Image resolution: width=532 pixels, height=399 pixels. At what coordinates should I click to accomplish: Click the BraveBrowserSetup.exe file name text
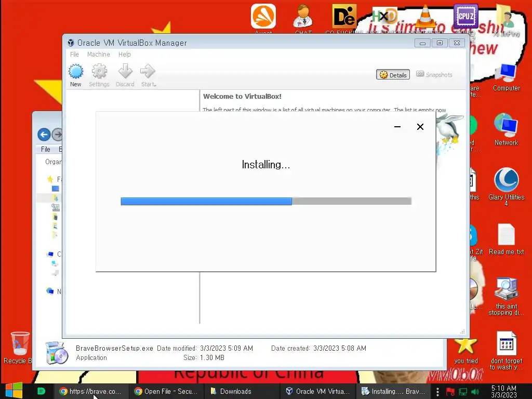[114, 349]
